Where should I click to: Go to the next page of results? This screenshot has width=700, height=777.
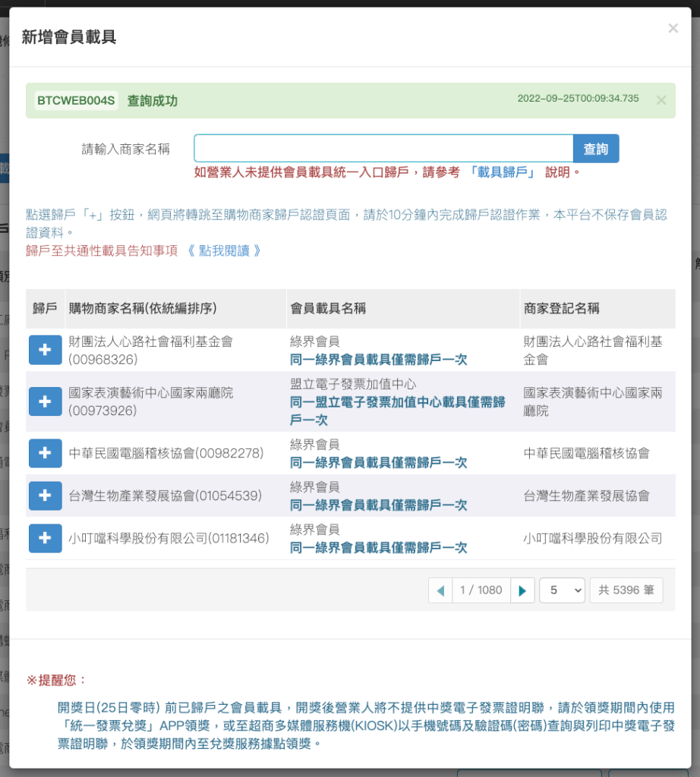click(522, 590)
